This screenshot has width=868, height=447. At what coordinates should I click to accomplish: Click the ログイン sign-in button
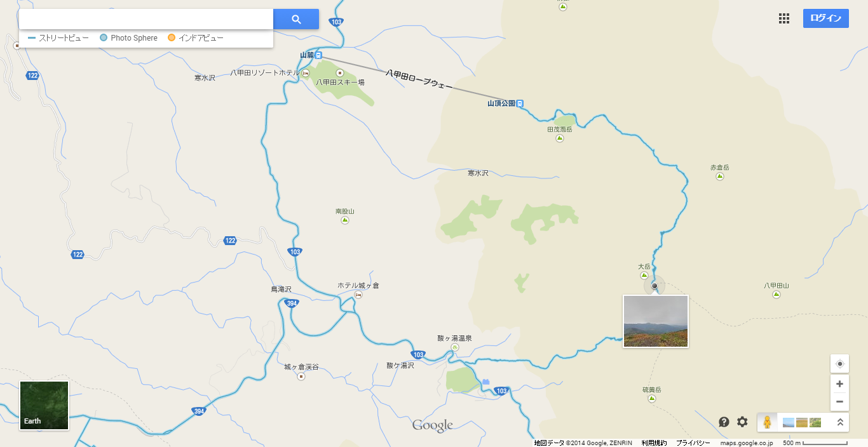pyautogui.click(x=826, y=18)
